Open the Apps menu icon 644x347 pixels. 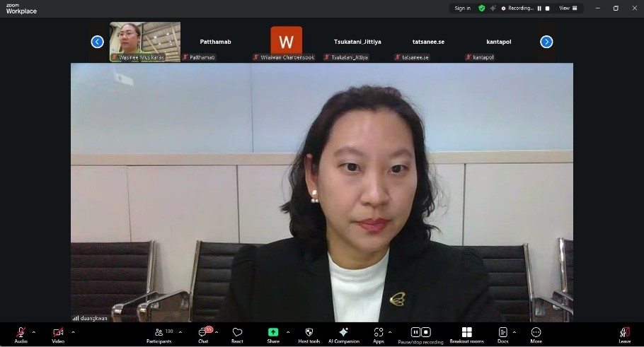click(x=379, y=332)
